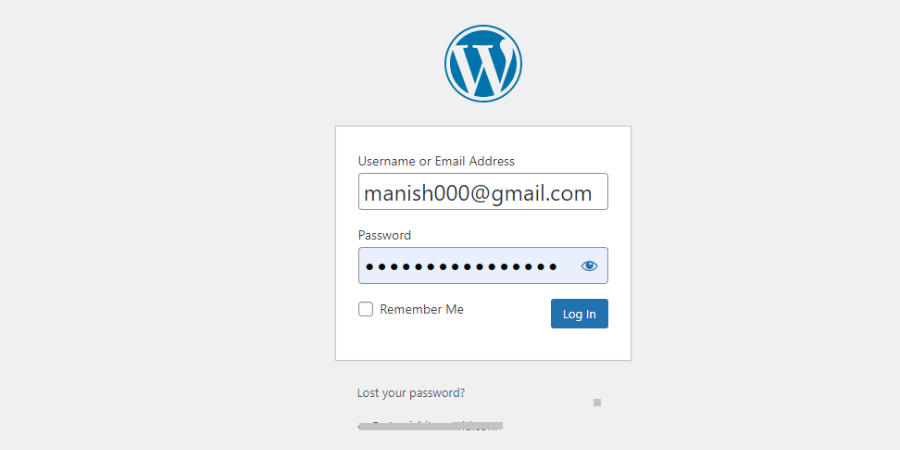Tick the Remember Me checkbox
The height and width of the screenshot is (450, 900).
tap(366, 309)
